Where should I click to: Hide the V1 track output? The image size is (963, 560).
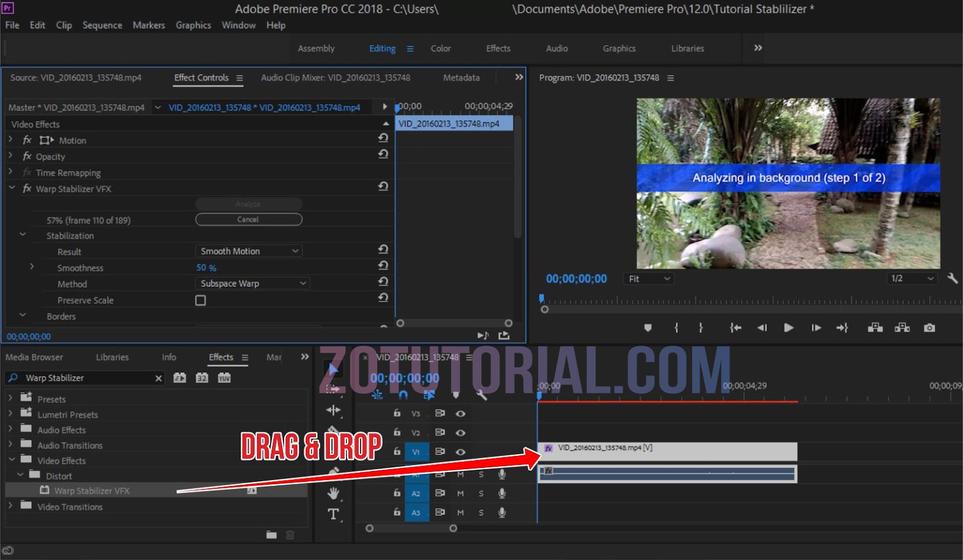pyautogui.click(x=460, y=452)
